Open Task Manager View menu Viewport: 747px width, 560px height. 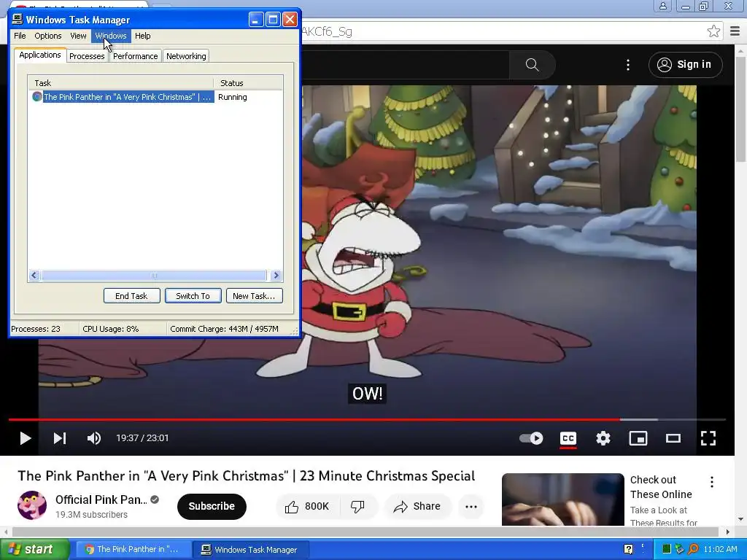click(78, 36)
